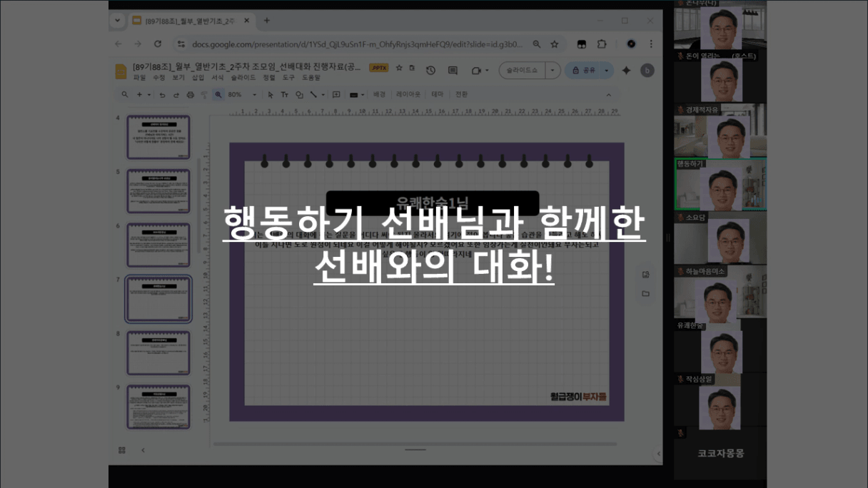Click the add comment toolbar icon

[336, 95]
